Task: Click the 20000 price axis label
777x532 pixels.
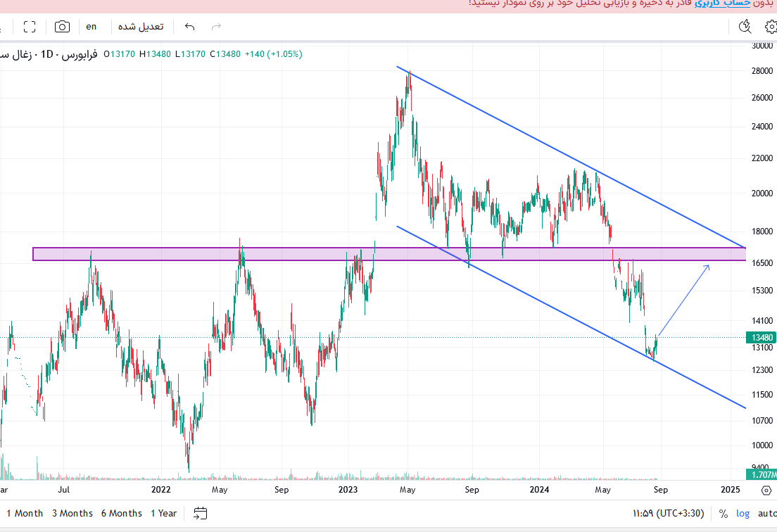Action: point(762,194)
